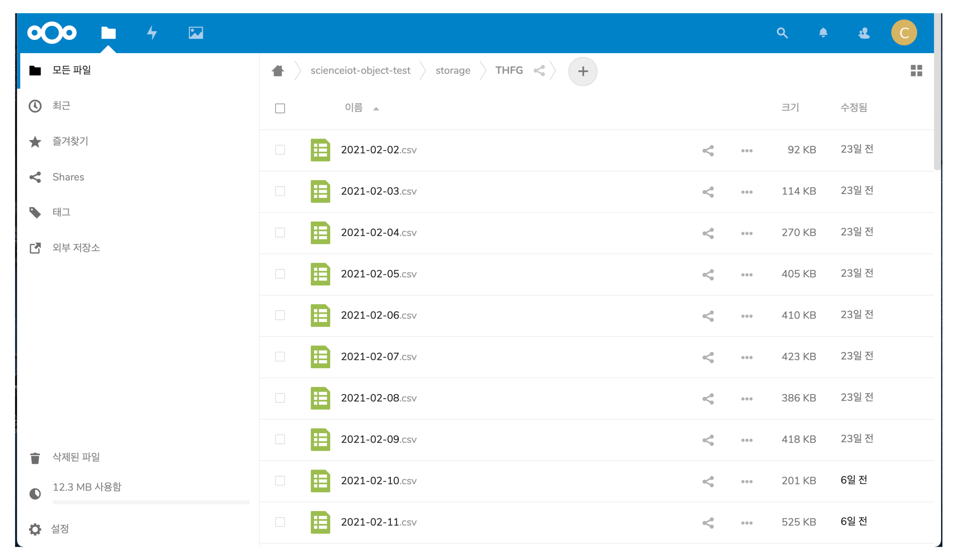Click the search magnifier icon

click(x=782, y=33)
